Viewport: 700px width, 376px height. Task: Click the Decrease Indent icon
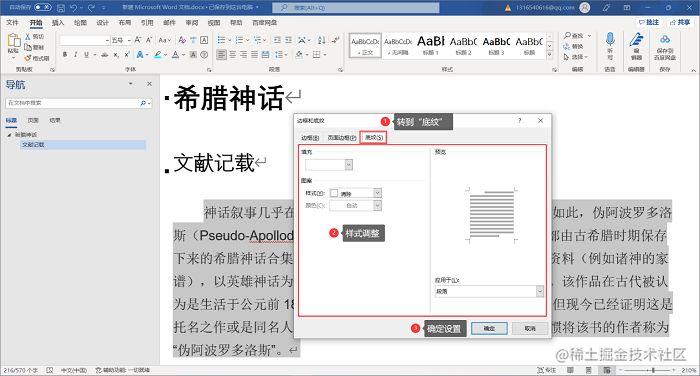277,40
